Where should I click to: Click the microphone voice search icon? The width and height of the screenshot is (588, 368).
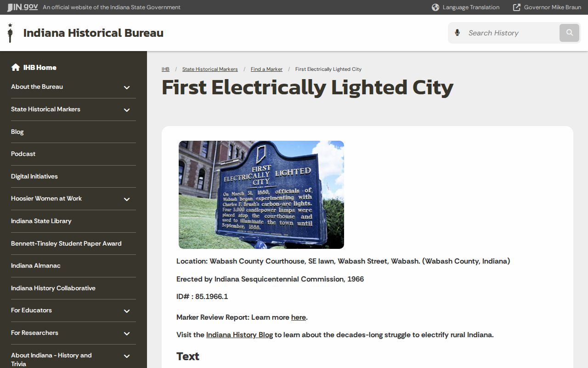pos(457,33)
